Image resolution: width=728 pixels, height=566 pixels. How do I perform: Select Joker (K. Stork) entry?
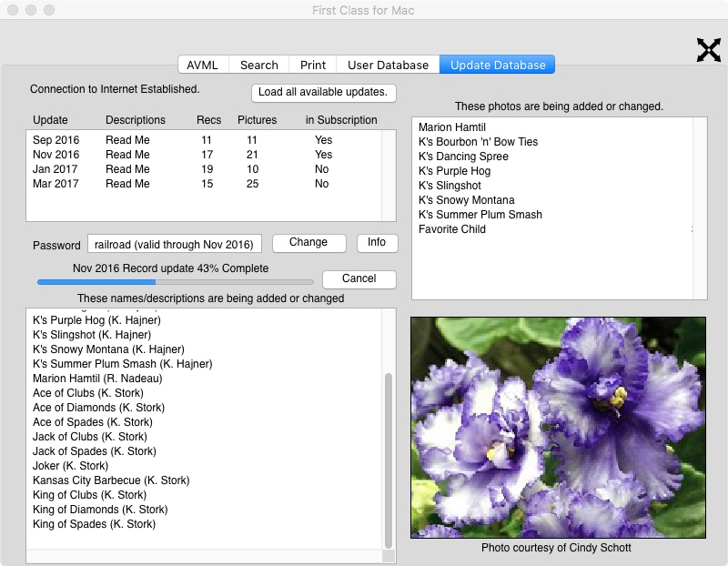pos(71,466)
